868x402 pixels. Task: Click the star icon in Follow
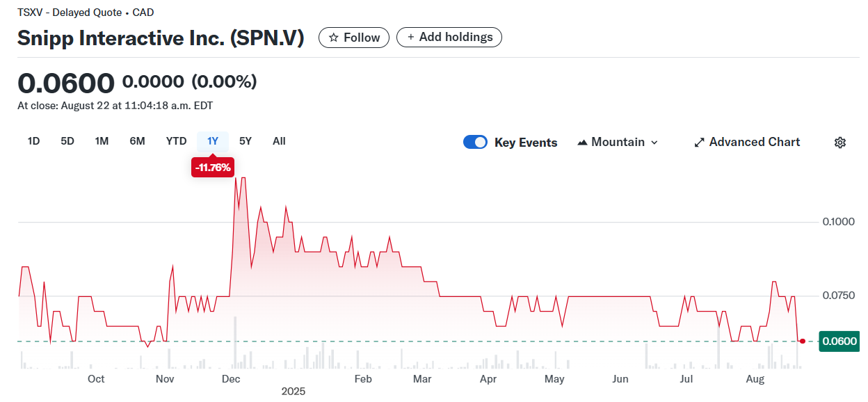point(334,38)
